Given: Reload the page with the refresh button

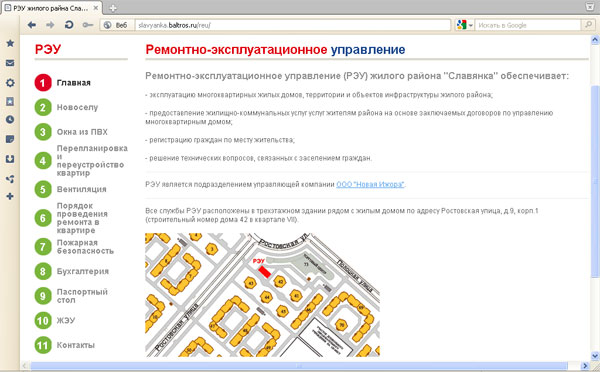Looking at the screenshot, I should point(69,25).
